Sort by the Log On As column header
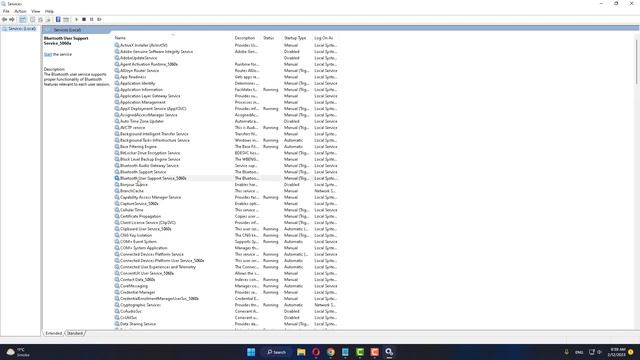This screenshot has height=360, width=640. coord(325,38)
